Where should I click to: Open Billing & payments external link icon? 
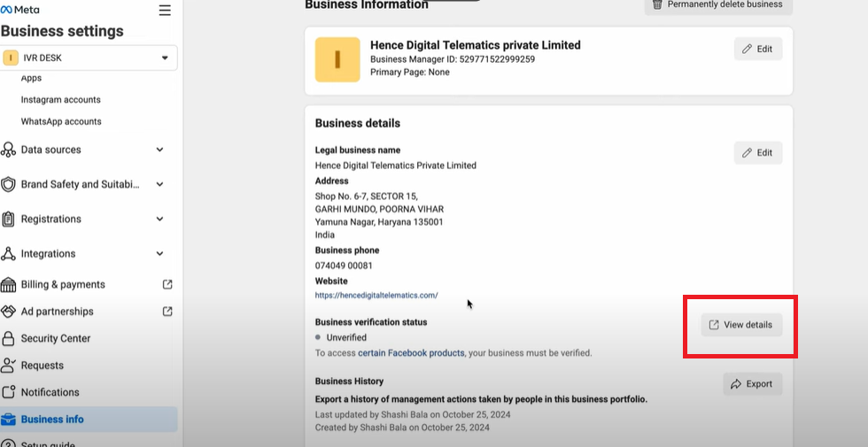coord(167,284)
